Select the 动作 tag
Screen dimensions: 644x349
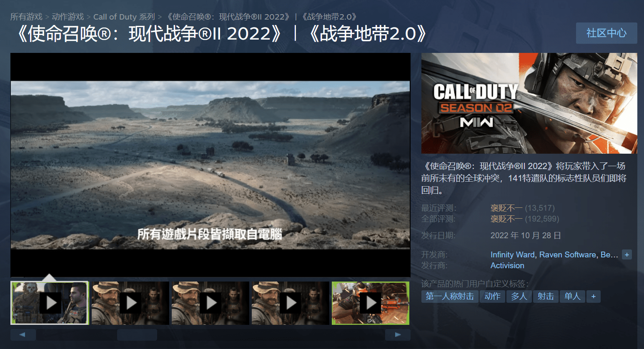(x=492, y=296)
